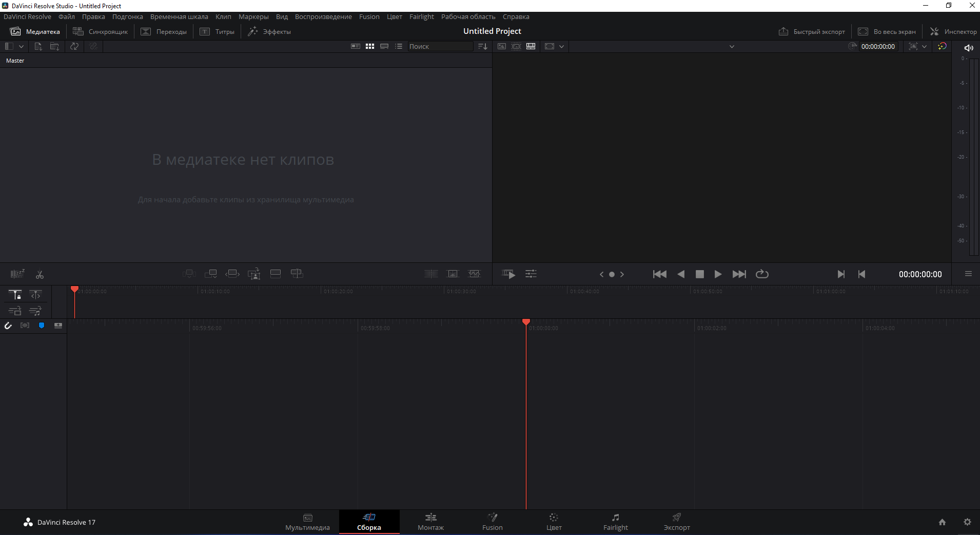
Task: Click the add marker blue icon
Action: 42,326
